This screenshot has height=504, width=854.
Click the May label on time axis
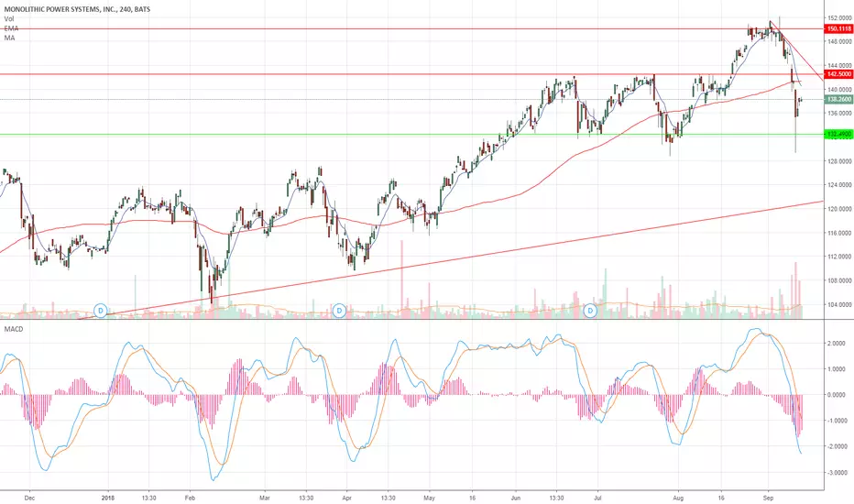pyautogui.click(x=429, y=498)
